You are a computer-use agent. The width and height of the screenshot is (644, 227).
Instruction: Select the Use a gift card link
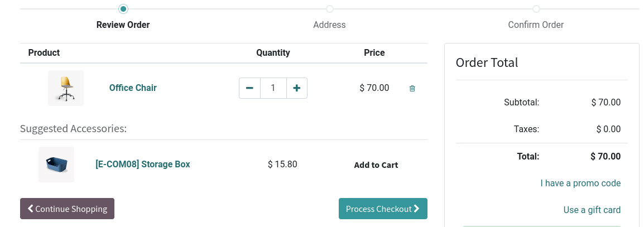(x=592, y=210)
